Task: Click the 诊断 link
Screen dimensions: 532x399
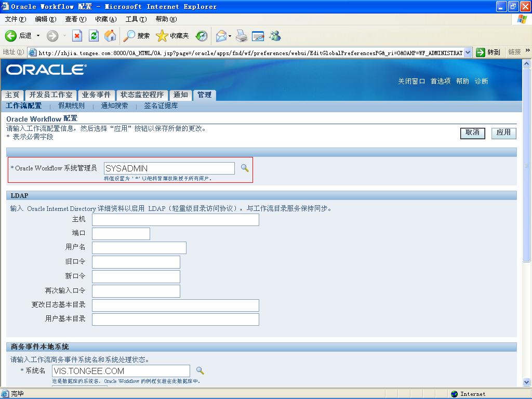Action: pyautogui.click(x=481, y=81)
